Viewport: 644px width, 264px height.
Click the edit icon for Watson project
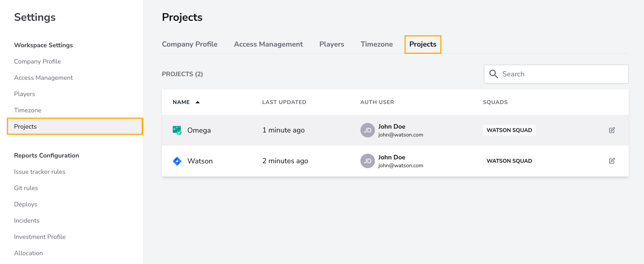pyautogui.click(x=612, y=161)
